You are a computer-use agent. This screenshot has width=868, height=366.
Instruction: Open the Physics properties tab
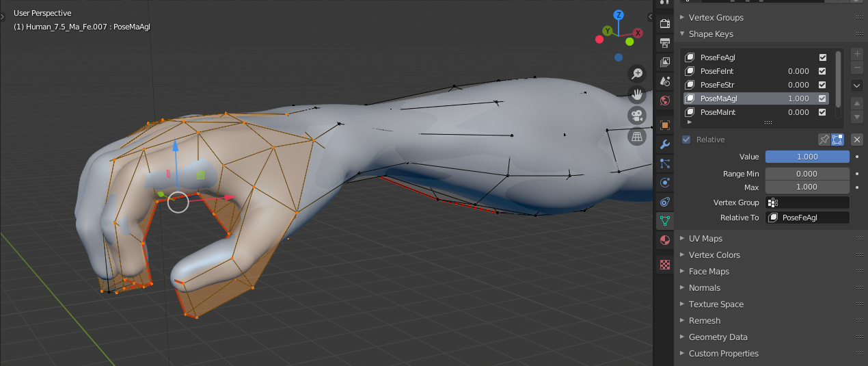tap(664, 183)
